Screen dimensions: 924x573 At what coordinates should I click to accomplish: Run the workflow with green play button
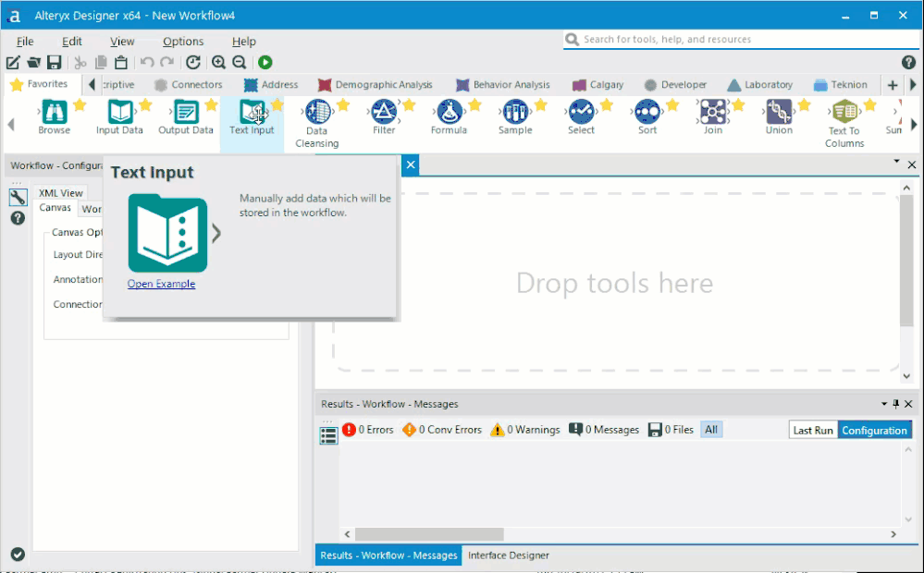(x=265, y=62)
